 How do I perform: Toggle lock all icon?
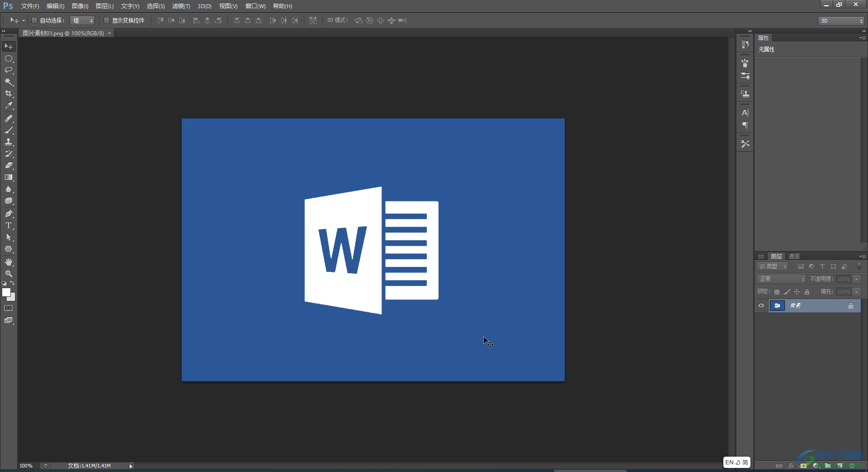tap(807, 292)
